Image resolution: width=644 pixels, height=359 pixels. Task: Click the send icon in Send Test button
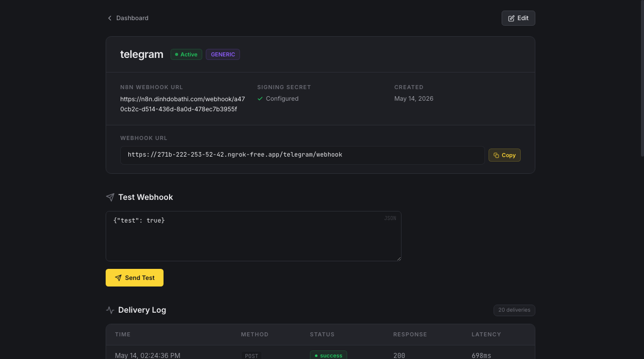[118, 278]
